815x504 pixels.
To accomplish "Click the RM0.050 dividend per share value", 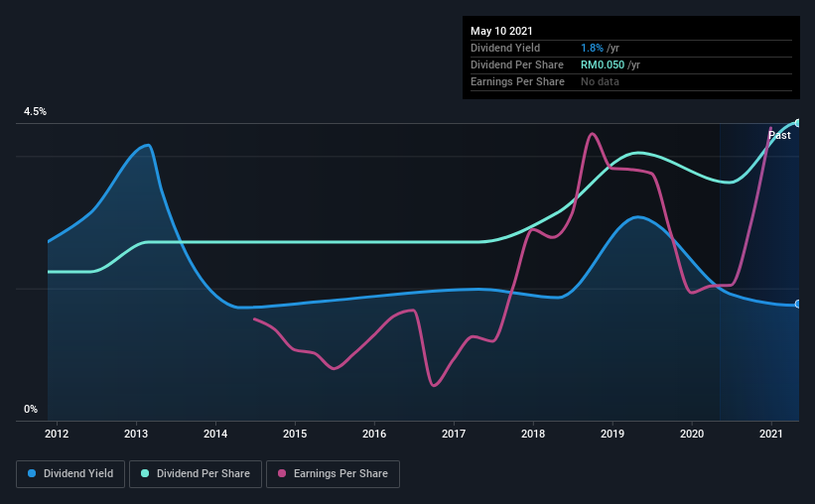I will (x=603, y=64).
